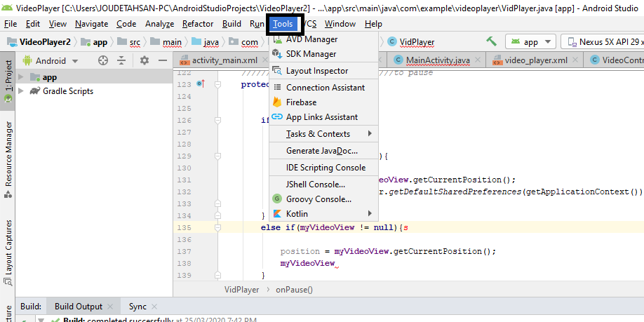Click java folder breadcrumb
This screenshot has height=322, width=644.
point(211,42)
